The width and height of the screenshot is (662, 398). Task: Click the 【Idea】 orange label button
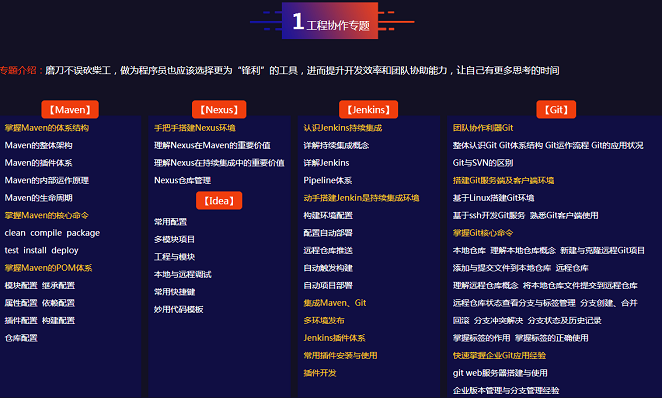(x=219, y=200)
